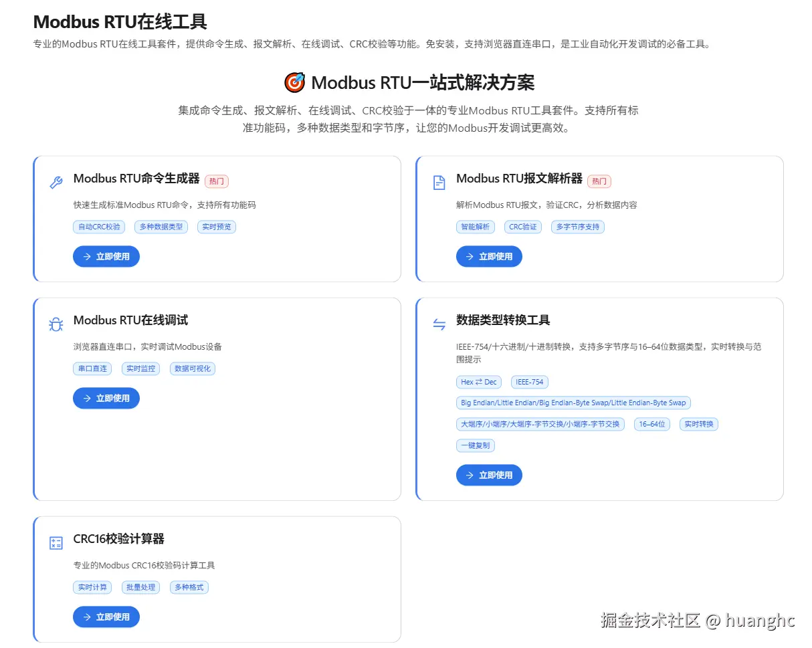Click the 实时转换 tag
The height and width of the screenshot is (648, 812).
coord(699,424)
